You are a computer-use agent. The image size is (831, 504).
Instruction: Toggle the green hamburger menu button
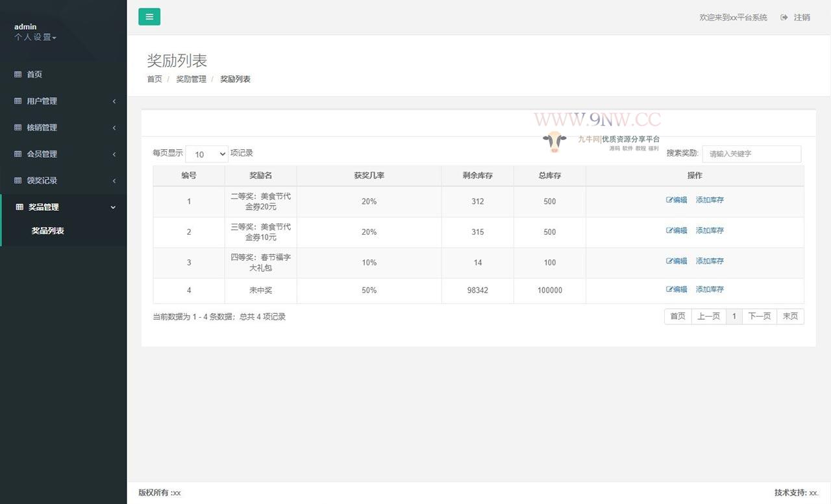[149, 17]
